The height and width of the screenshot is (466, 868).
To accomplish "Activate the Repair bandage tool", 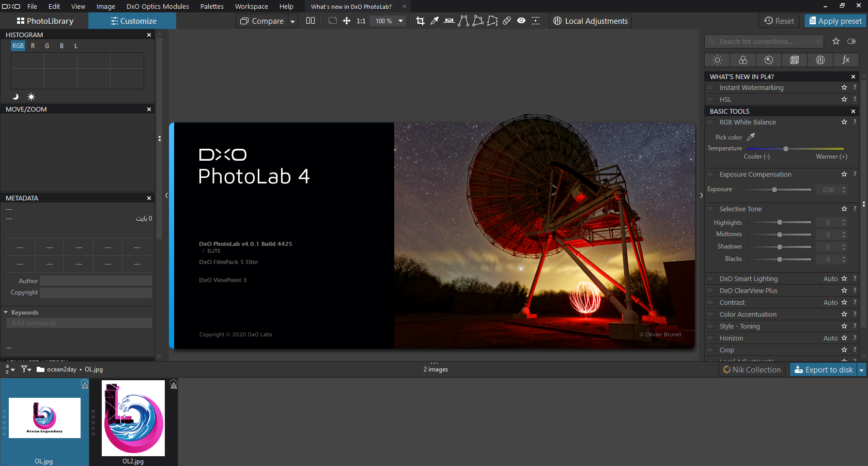I will 507,21.
